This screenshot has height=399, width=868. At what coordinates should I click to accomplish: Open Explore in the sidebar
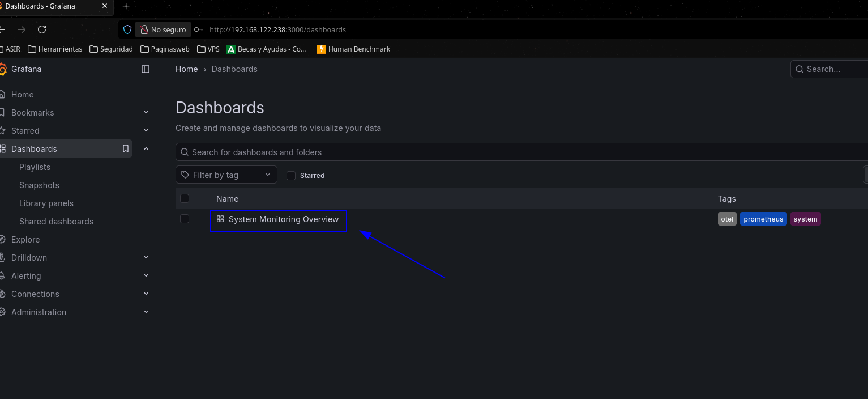pos(25,240)
